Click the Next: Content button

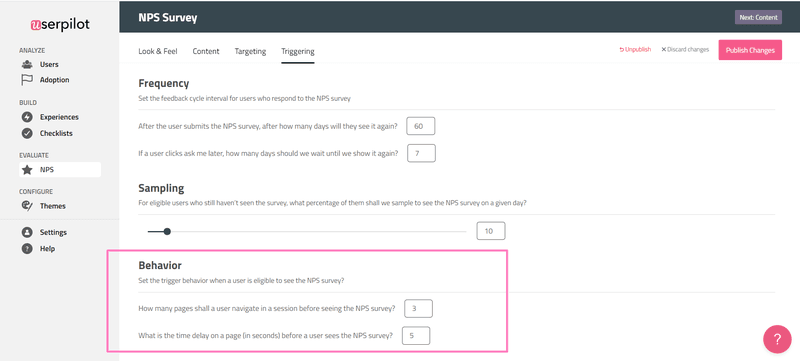coord(758,17)
